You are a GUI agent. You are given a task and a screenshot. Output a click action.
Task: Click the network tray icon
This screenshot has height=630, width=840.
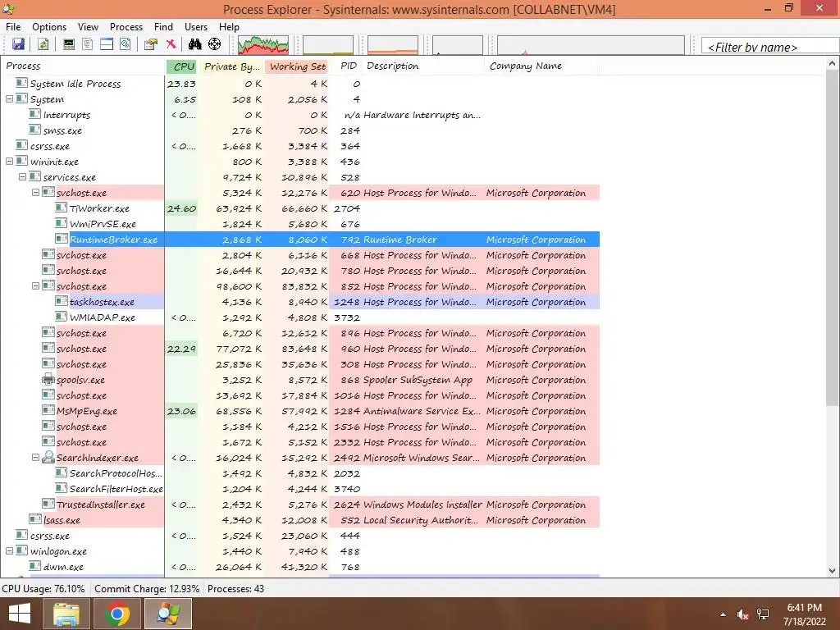tap(763, 614)
